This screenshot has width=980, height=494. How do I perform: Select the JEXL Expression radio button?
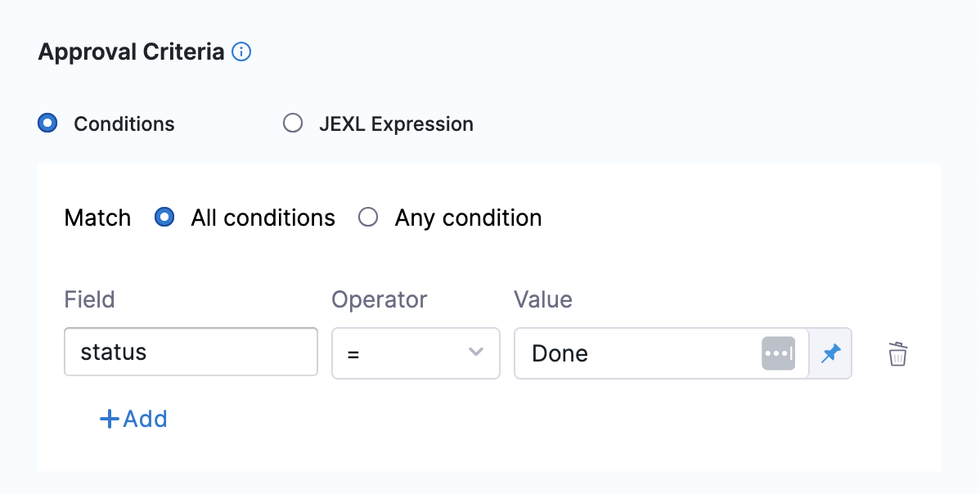pyautogui.click(x=293, y=124)
